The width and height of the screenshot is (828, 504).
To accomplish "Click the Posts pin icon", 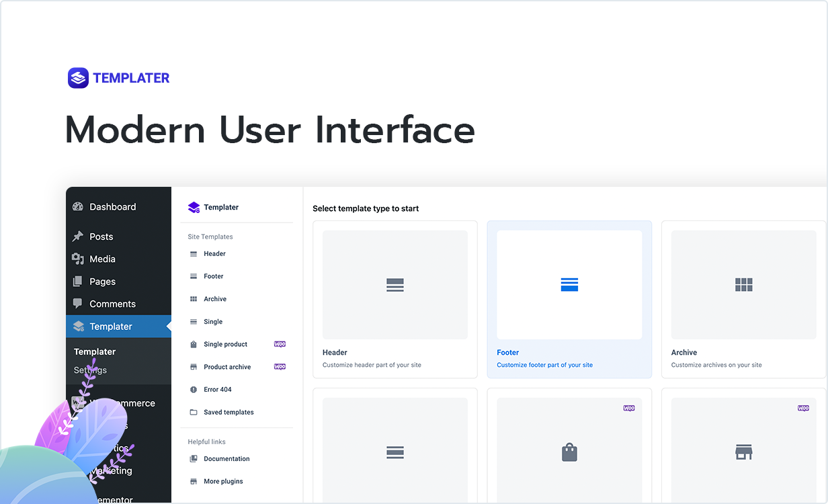I will [78, 237].
